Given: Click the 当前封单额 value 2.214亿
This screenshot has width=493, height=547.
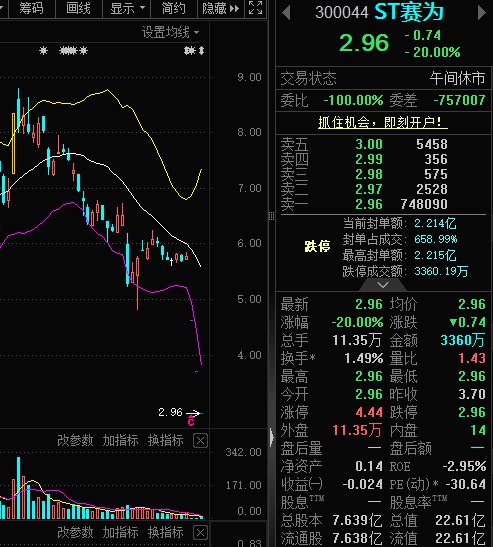Looking at the screenshot, I should (435, 223).
